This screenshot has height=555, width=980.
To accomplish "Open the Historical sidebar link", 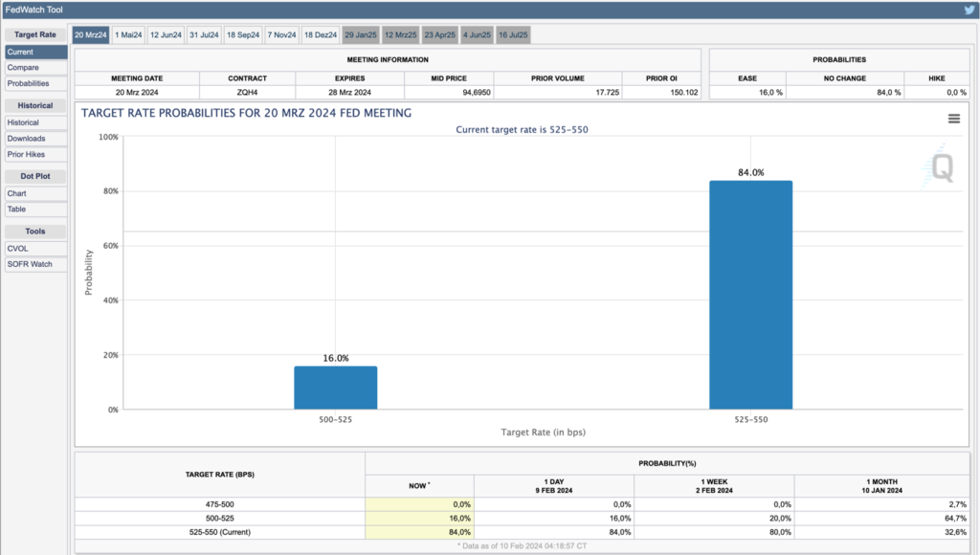I will [x=35, y=122].
